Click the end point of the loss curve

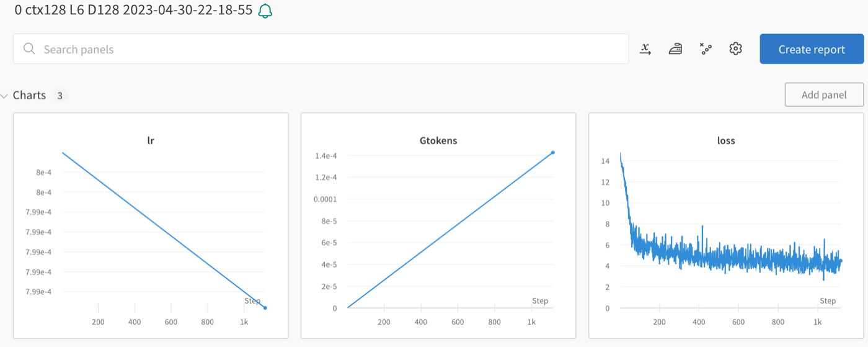coord(841,261)
